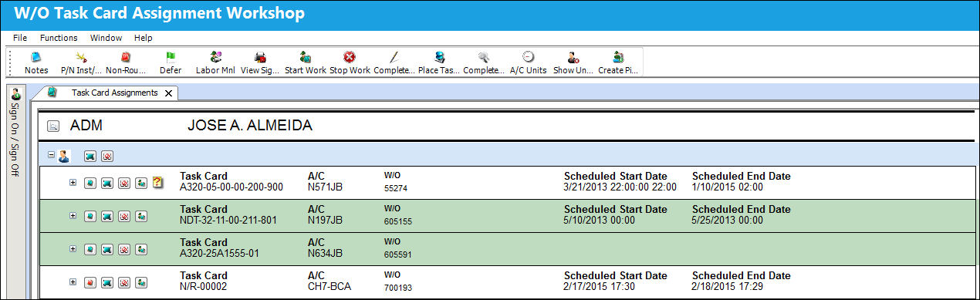Click task card number NDT-32-11-00-211-801

(x=228, y=221)
